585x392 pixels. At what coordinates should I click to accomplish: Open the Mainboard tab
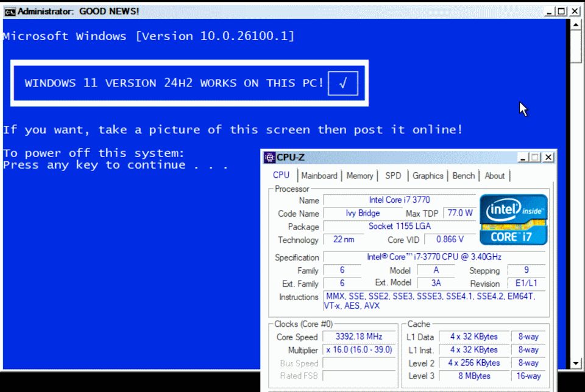[x=319, y=176]
